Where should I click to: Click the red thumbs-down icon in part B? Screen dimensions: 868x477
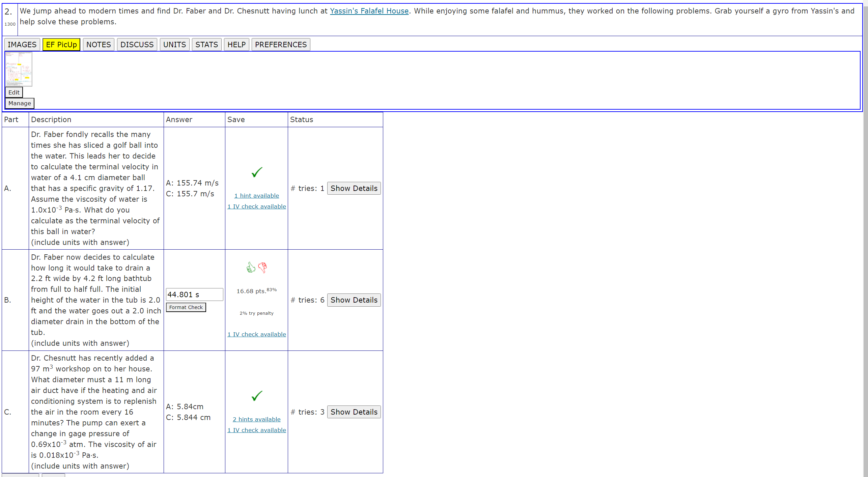click(x=262, y=268)
